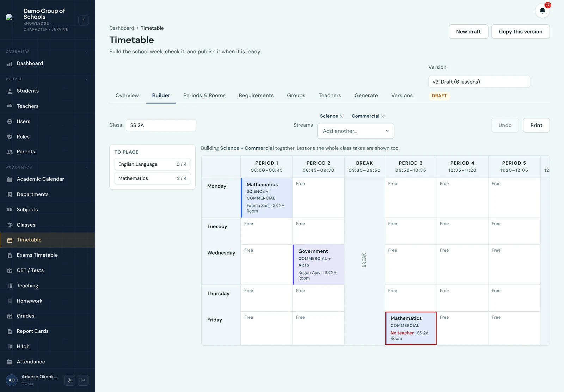Collapse the Academics sidebar section
The width and height of the screenshot is (564, 392).
[86, 167]
